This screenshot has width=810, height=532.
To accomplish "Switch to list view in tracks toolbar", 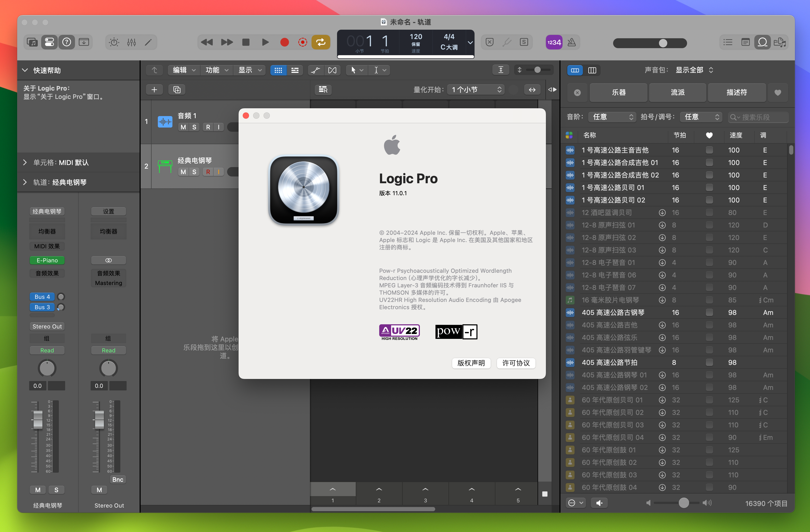I will point(295,70).
